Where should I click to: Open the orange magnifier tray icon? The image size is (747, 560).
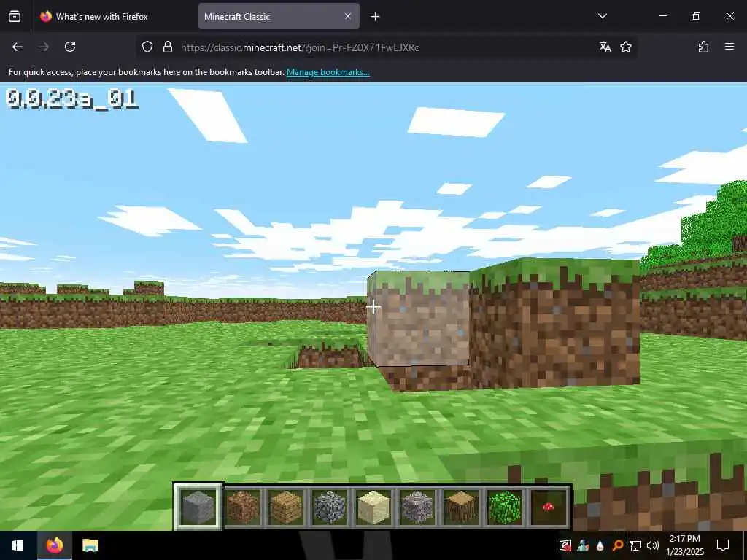[x=617, y=545]
